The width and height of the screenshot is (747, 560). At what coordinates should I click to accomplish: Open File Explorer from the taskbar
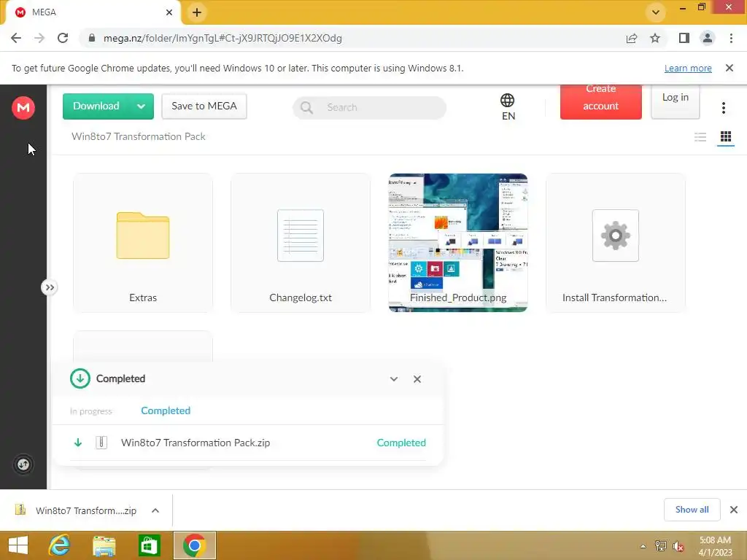tap(104, 545)
